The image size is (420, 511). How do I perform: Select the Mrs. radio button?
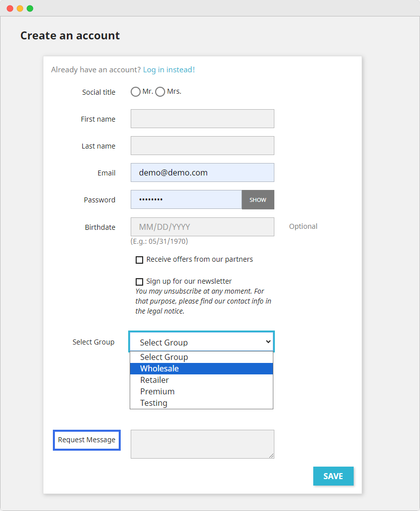pyautogui.click(x=160, y=92)
